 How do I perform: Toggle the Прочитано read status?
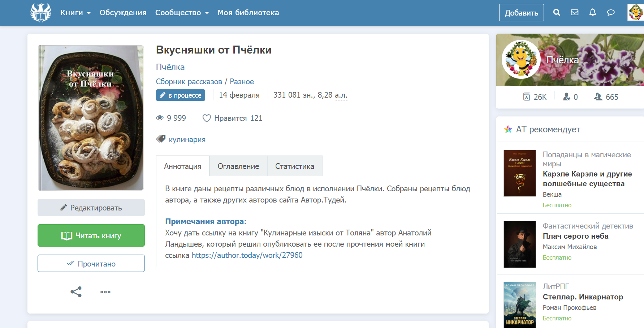pyautogui.click(x=91, y=264)
